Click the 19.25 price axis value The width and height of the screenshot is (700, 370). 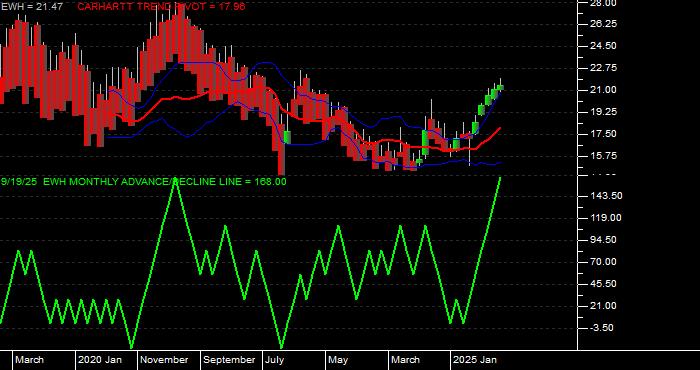604,112
